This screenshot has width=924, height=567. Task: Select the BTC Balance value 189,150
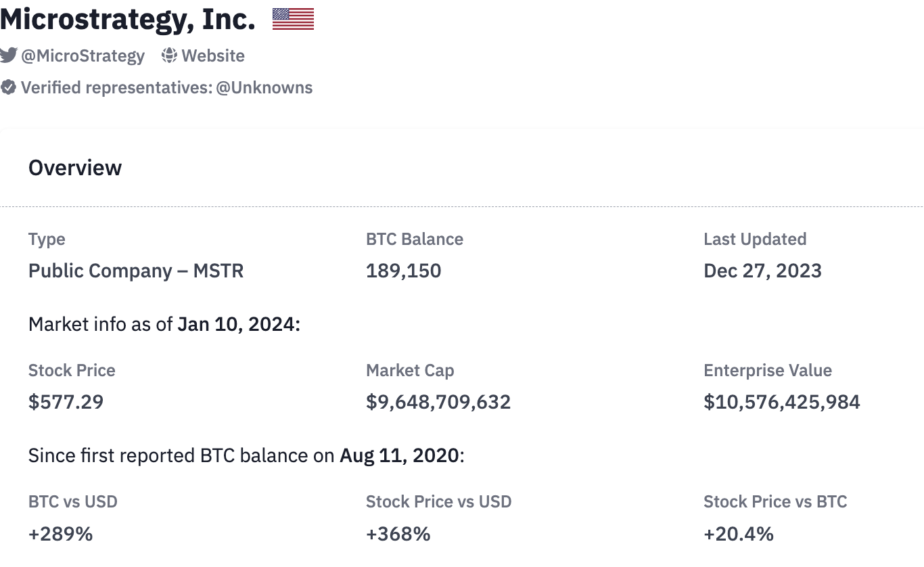(x=403, y=271)
